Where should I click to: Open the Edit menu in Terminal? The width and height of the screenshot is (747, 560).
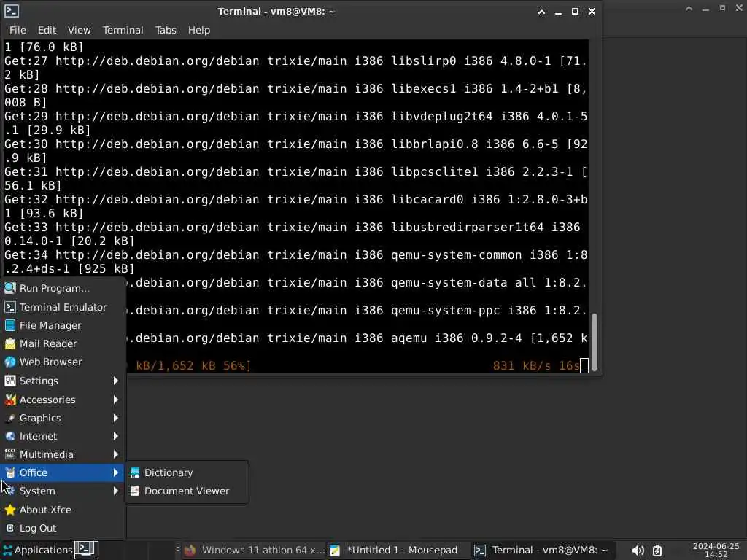[x=47, y=30]
